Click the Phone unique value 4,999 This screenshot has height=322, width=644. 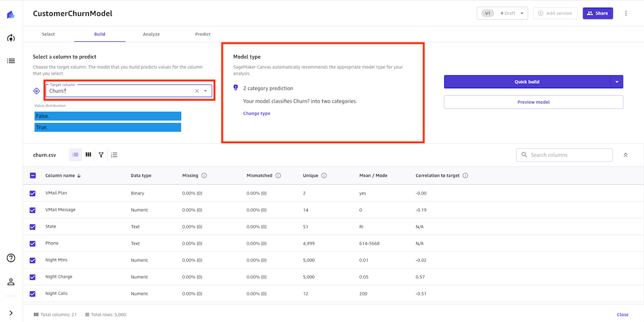tap(309, 243)
